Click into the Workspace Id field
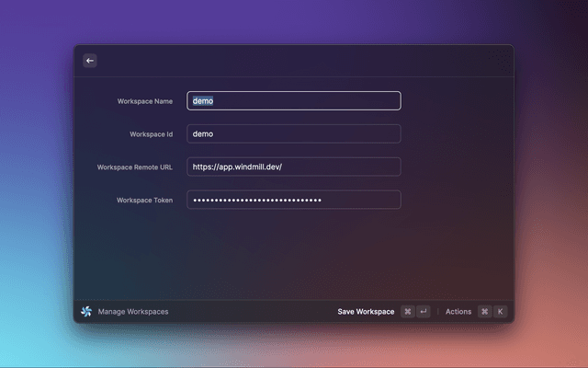Image resolution: width=588 pixels, height=368 pixels. [294, 134]
